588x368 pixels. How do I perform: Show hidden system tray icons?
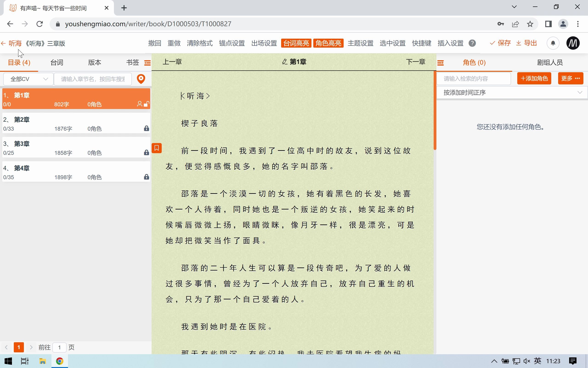(494, 361)
